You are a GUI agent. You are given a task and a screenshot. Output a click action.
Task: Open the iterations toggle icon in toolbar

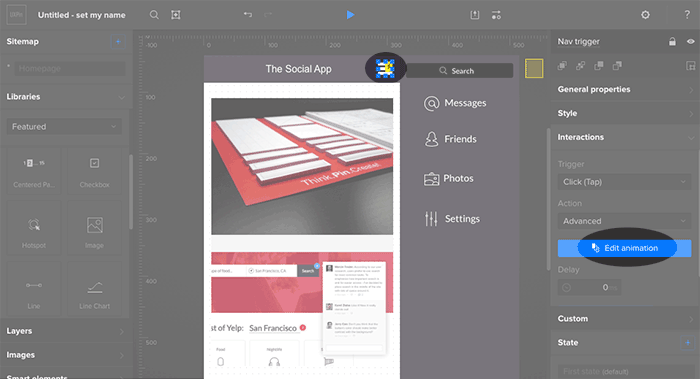pos(496,15)
